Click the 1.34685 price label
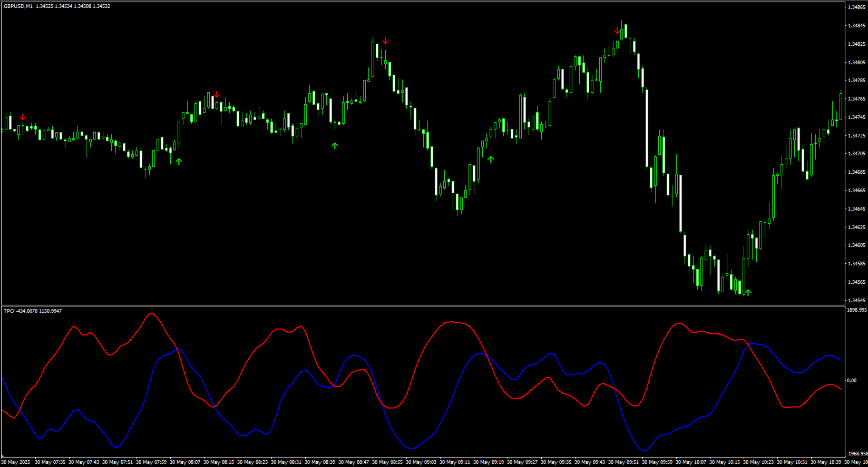This screenshot has height=467, width=868. point(856,172)
